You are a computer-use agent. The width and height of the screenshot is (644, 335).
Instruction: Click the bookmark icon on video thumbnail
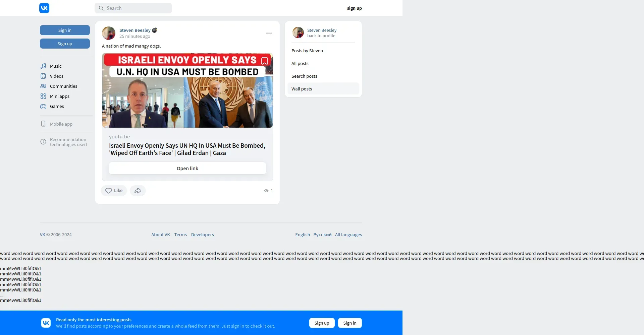pos(265,61)
